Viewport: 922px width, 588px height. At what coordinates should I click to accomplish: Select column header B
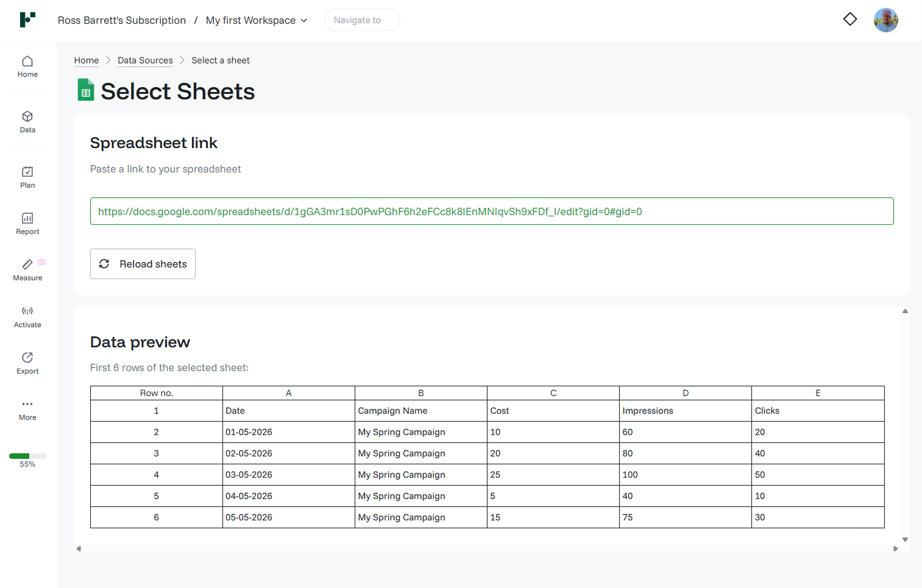pyautogui.click(x=421, y=393)
